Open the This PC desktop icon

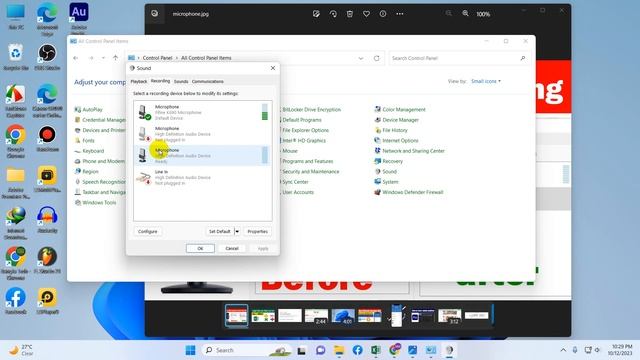16,17
